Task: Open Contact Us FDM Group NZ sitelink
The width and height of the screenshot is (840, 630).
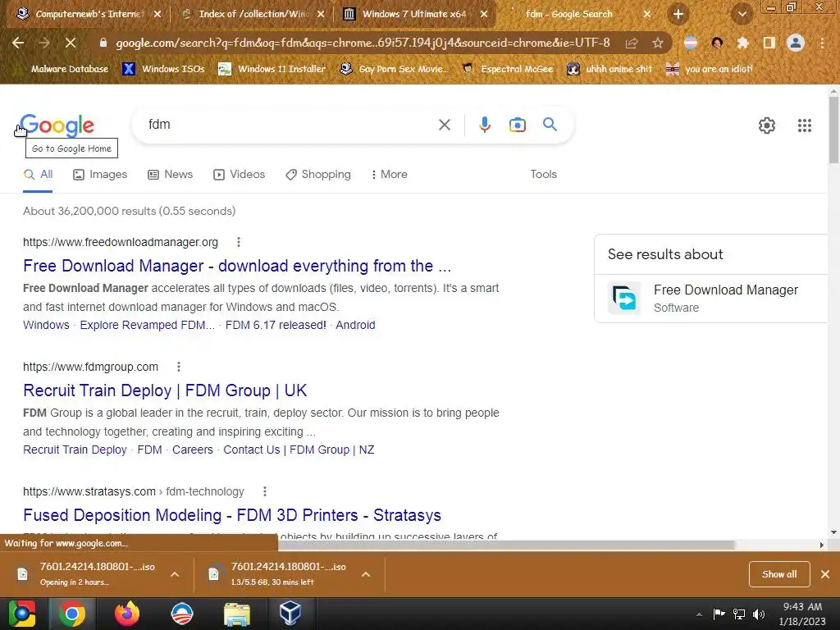Action: 299,450
